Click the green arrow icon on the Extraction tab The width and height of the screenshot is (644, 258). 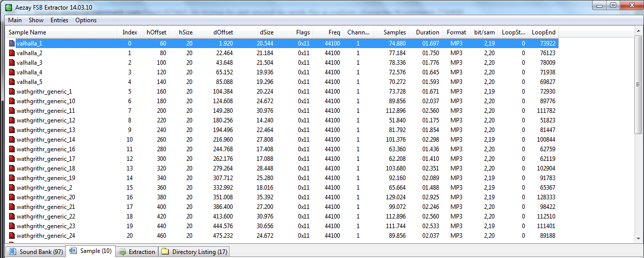click(122, 251)
